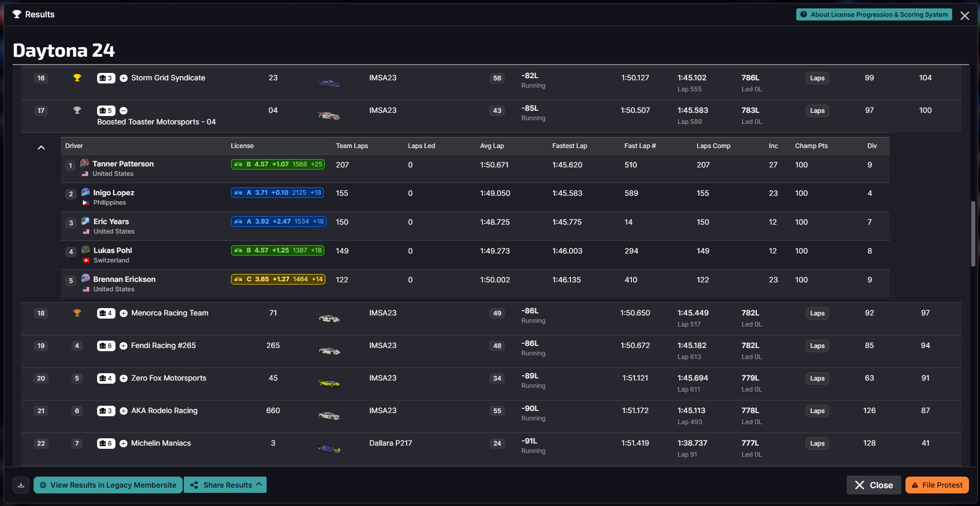Open View Results in Legacy Membersite
The image size is (980, 506).
[x=108, y=485]
